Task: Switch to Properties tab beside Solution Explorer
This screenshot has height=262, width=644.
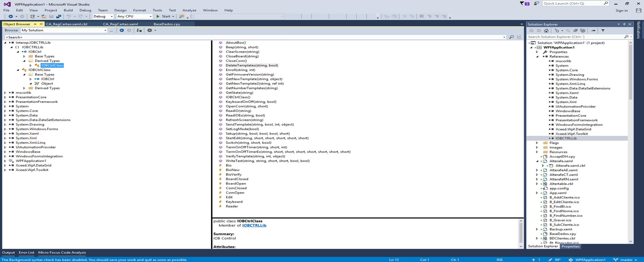Action: 570,246
